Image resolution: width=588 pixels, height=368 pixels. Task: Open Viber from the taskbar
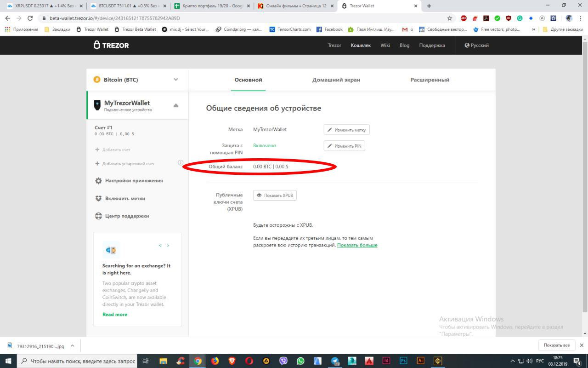coord(283,361)
